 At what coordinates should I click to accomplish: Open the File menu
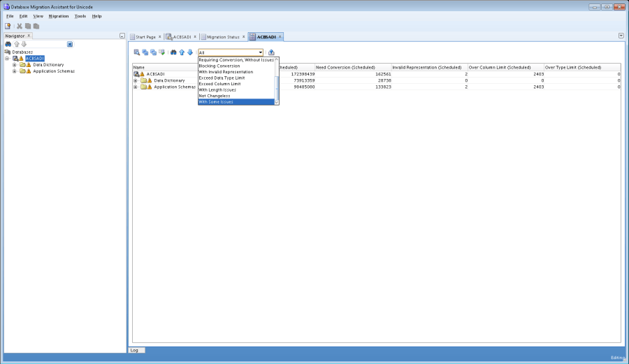(10, 17)
